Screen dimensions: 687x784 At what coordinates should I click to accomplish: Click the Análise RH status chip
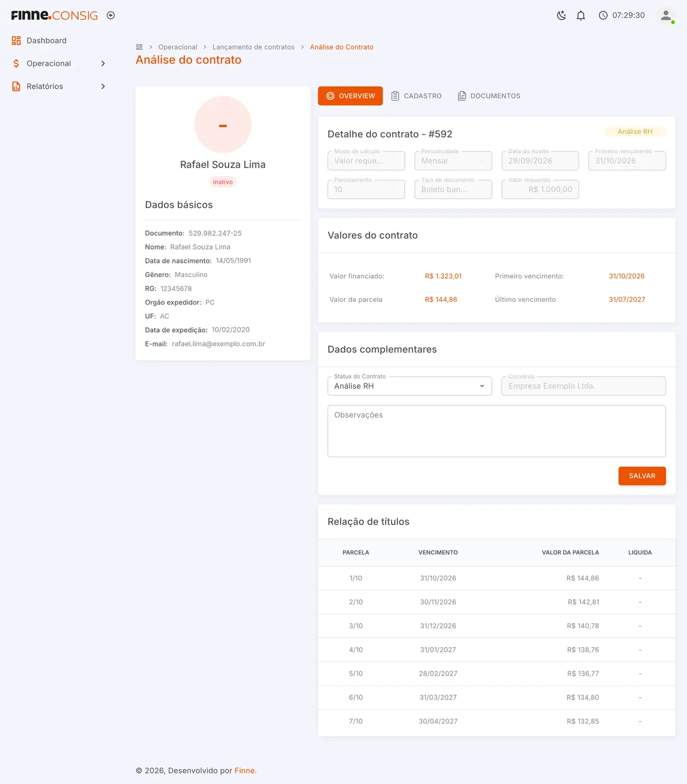coord(635,132)
